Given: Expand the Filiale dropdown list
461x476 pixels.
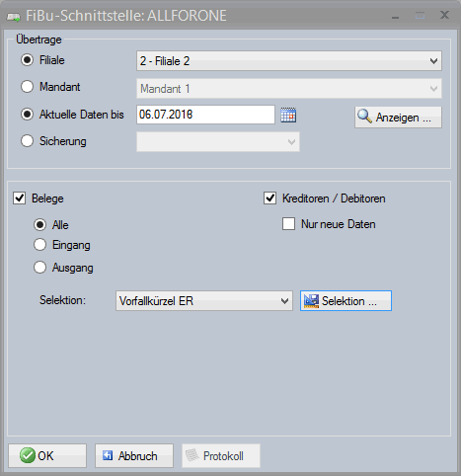Looking at the screenshot, I should pyautogui.click(x=289, y=61).
